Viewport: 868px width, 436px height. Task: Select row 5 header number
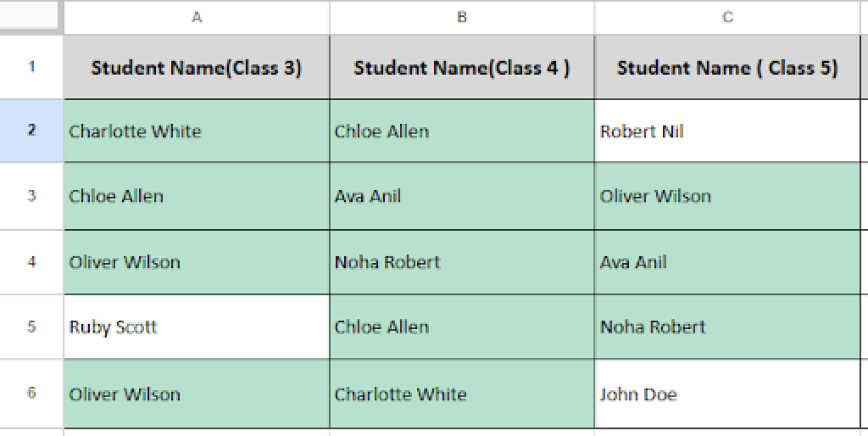pos(31,327)
